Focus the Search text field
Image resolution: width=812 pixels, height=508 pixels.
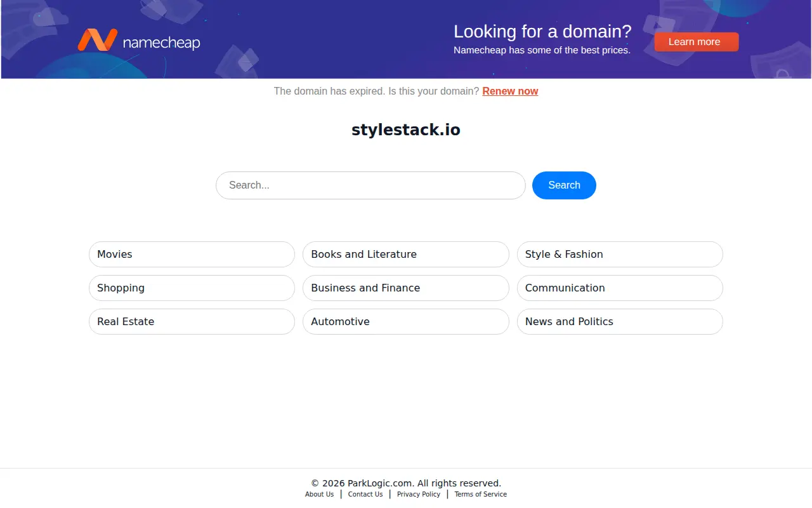click(370, 185)
